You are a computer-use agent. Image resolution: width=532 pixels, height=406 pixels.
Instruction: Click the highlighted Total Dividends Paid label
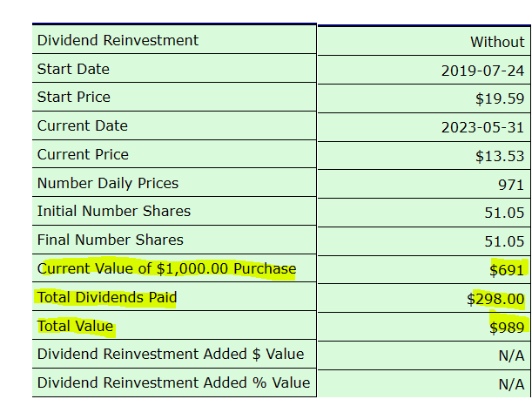click(107, 297)
